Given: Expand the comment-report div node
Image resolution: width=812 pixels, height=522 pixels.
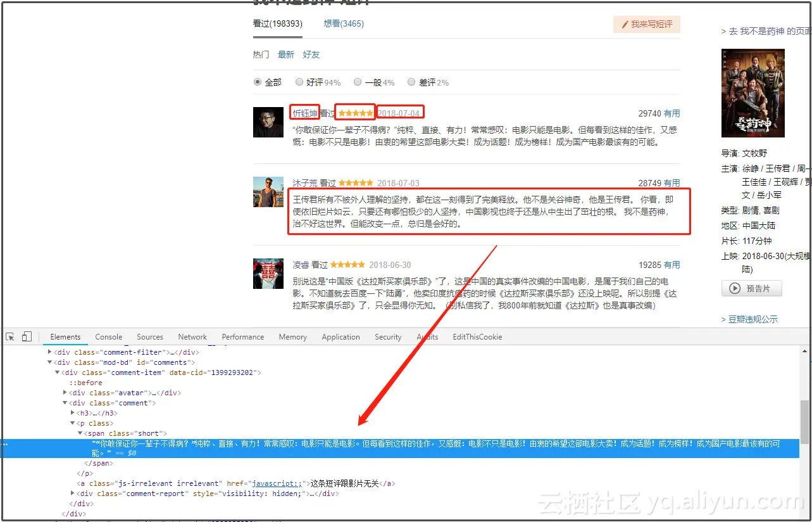Looking at the screenshot, I should tap(73, 493).
